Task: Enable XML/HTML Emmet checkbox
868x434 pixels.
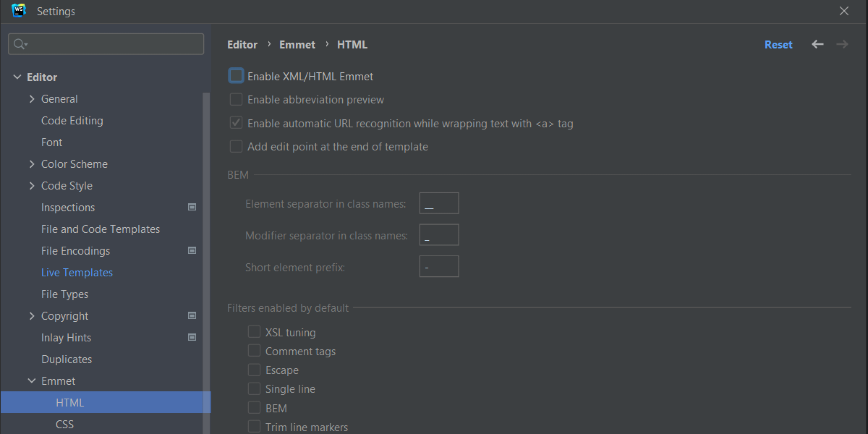Action: click(x=236, y=76)
